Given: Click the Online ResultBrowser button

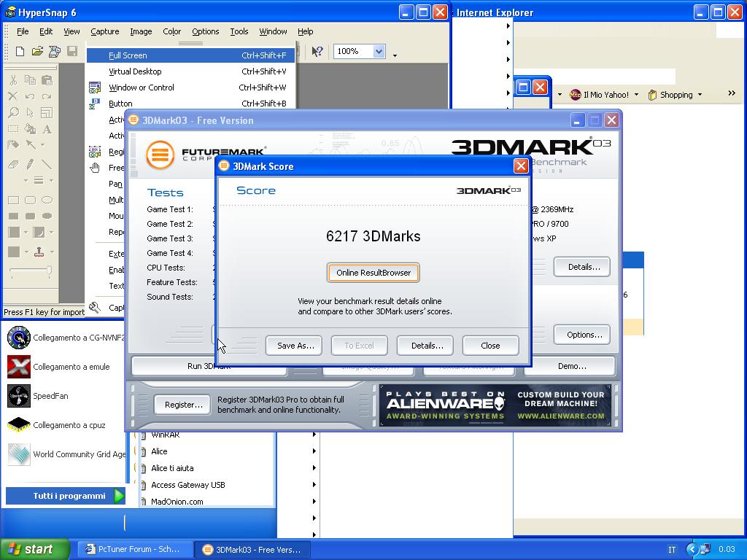Looking at the screenshot, I should click(373, 273).
